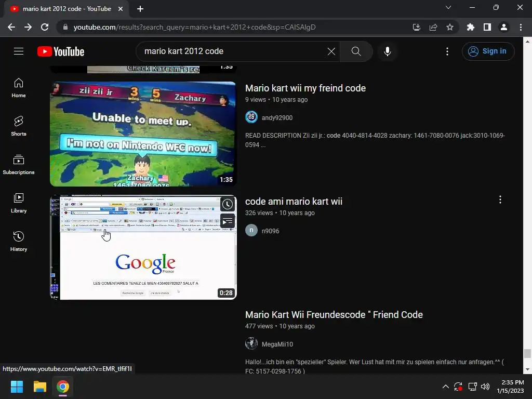Toggle the Chrome side panel
Viewport: 532px width, 399px height.
(x=487, y=27)
